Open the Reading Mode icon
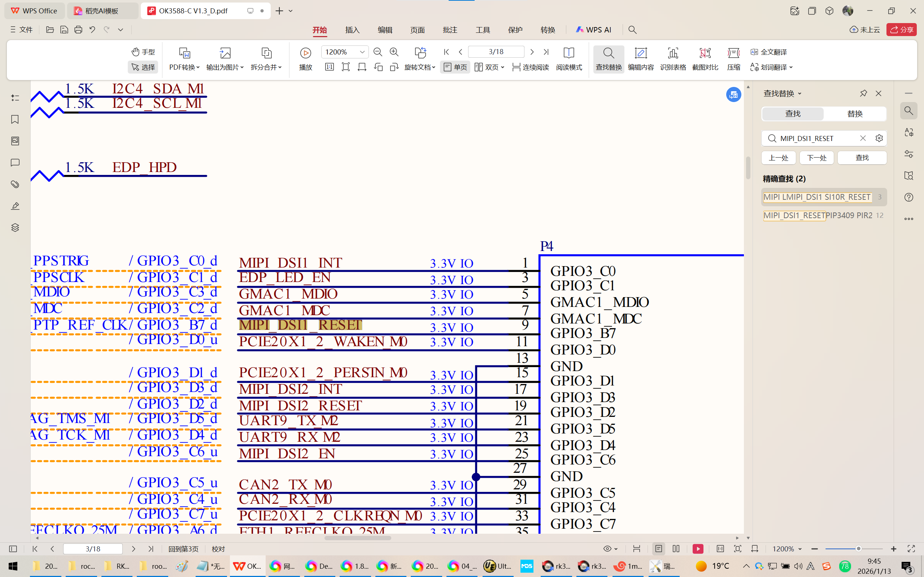The image size is (924, 577). [x=568, y=53]
